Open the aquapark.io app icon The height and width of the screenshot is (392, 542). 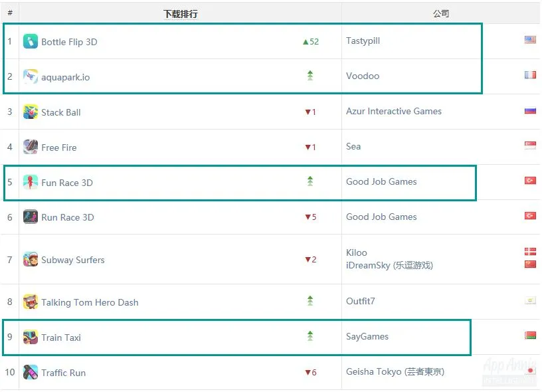[31, 76]
